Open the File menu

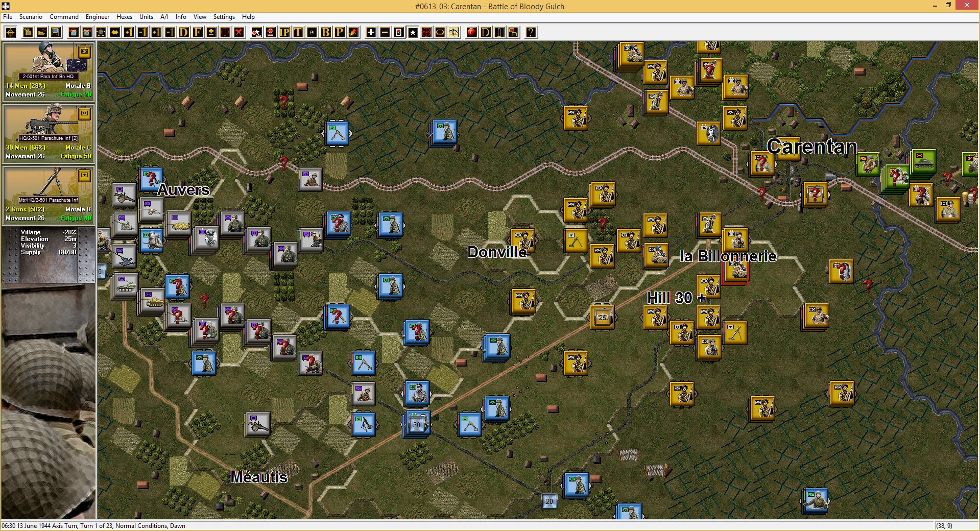click(x=8, y=17)
